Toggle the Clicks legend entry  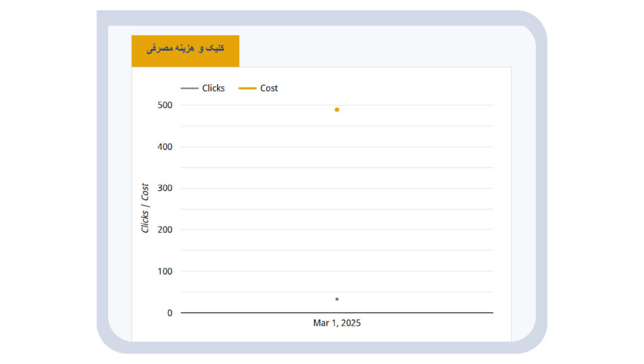coord(203,88)
